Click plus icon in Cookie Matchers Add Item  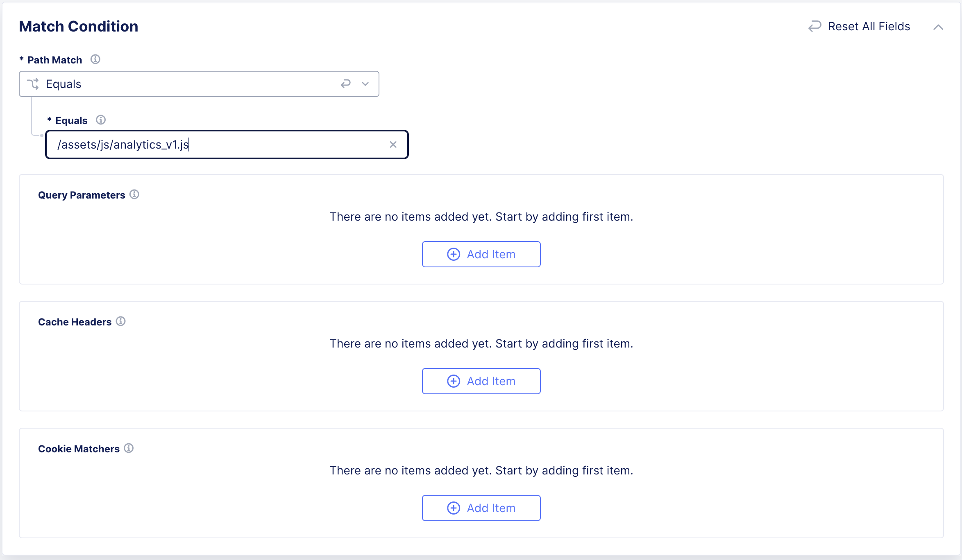click(453, 508)
